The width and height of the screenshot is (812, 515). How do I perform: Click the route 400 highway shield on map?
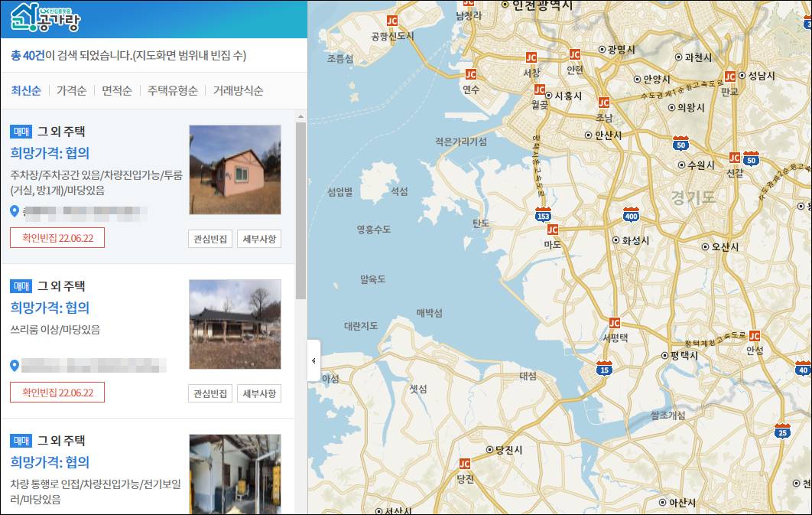(x=631, y=214)
